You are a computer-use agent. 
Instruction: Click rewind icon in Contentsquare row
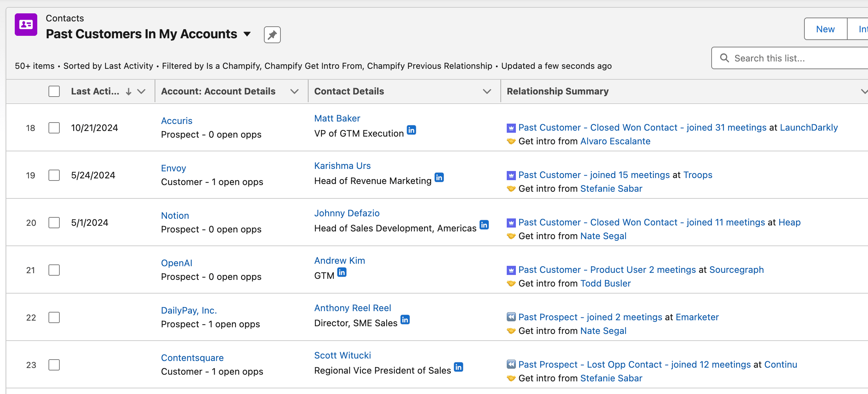[511, 365]
